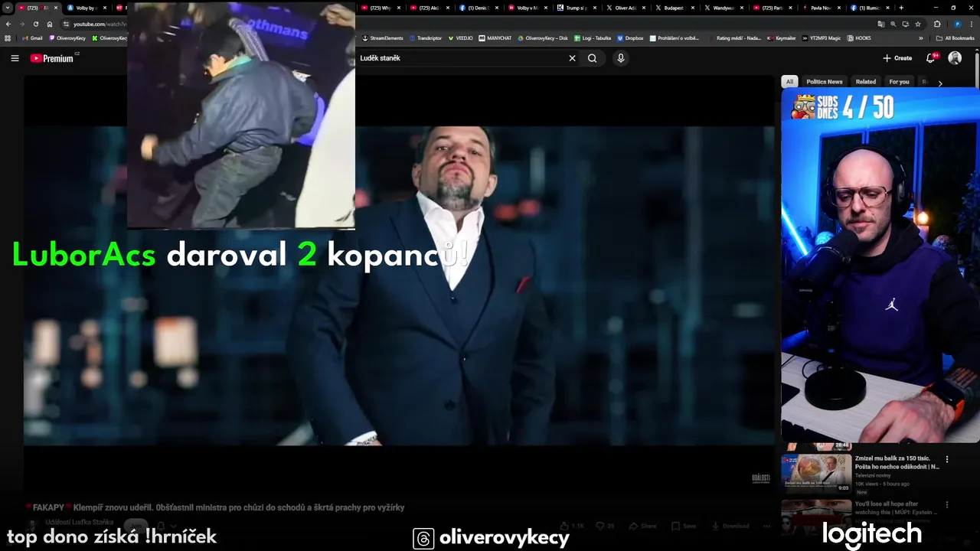Select the Politics News filter chip
Image resolution: width=980 pixels, height=551 pixels.
(x=824, y=82)
